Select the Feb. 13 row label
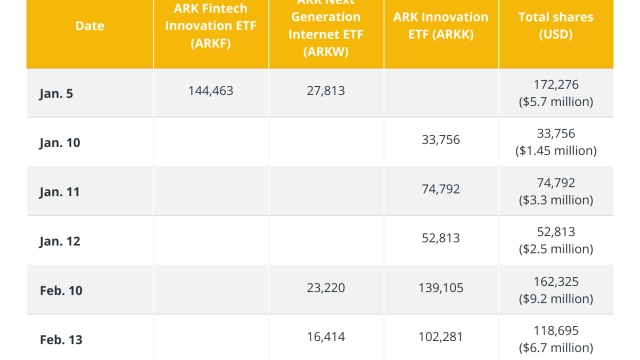Viewport: 640px width, 360px height. [x=61, y=340]
